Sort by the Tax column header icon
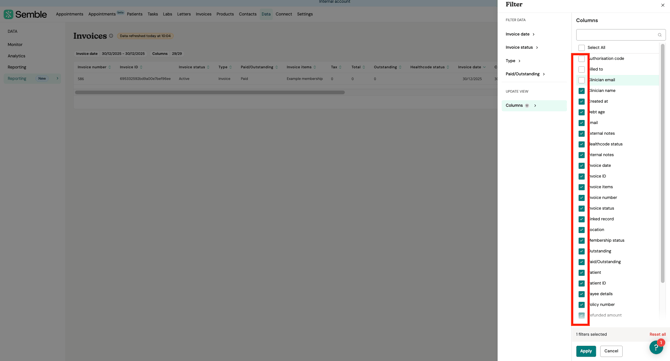Image resolution: width=670 pixels, height=361 pixels. (340, 67)
